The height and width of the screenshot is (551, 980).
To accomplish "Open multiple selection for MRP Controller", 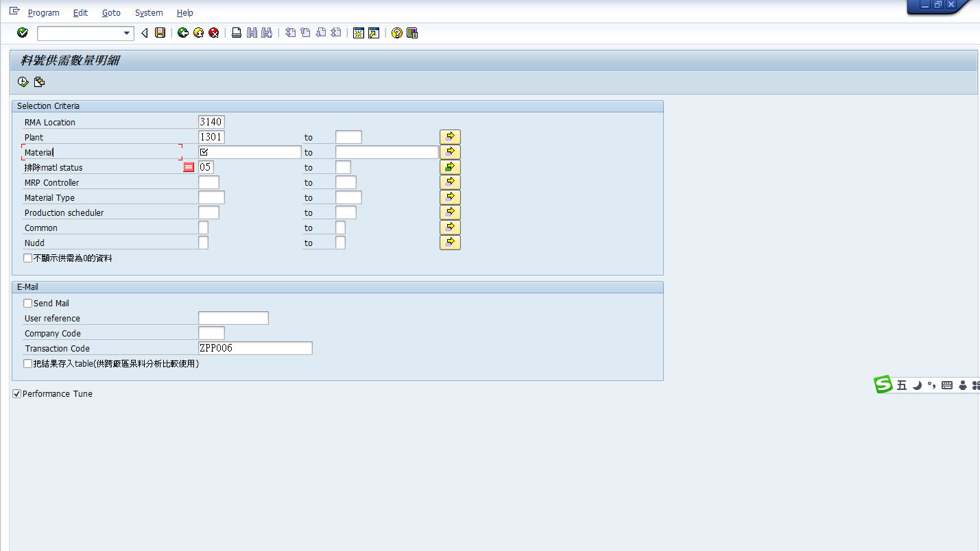I will pos(450,182).
